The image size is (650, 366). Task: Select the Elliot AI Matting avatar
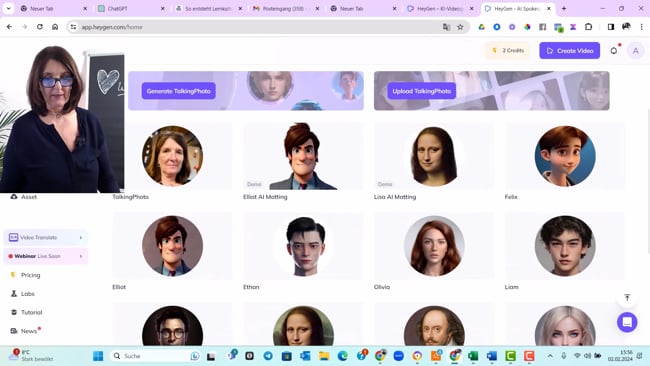(303, 156)
